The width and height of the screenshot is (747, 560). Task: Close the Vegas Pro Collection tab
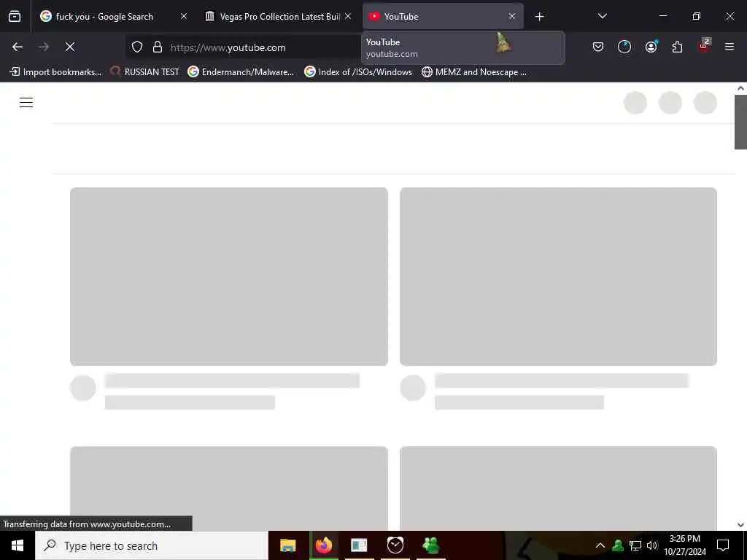348,17
